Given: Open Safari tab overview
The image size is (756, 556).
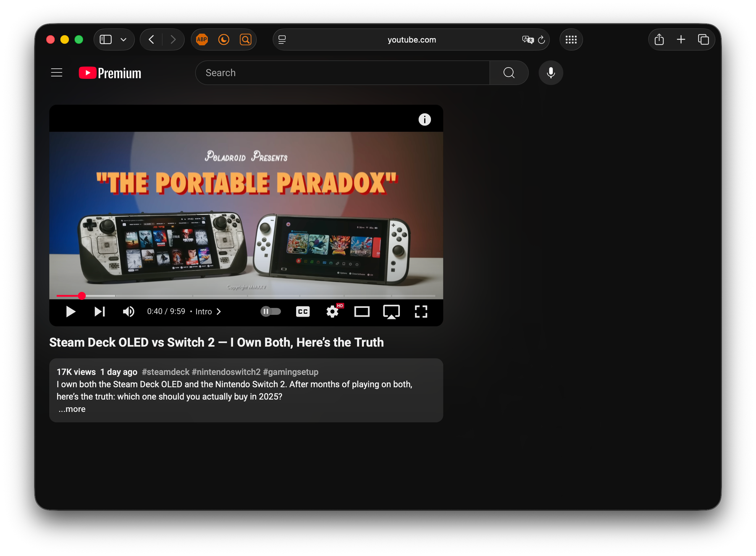Looking at the screenshot, I should [703, 40].
